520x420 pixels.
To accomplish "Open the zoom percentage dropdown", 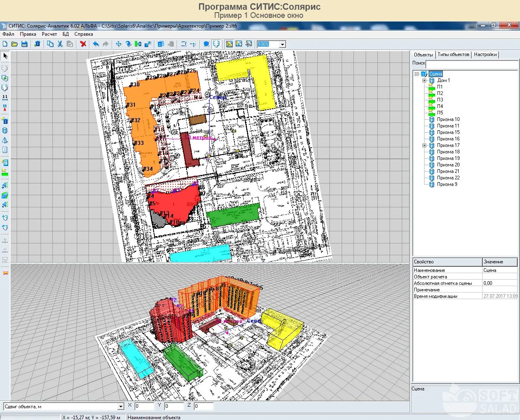I will coord(282,44).
